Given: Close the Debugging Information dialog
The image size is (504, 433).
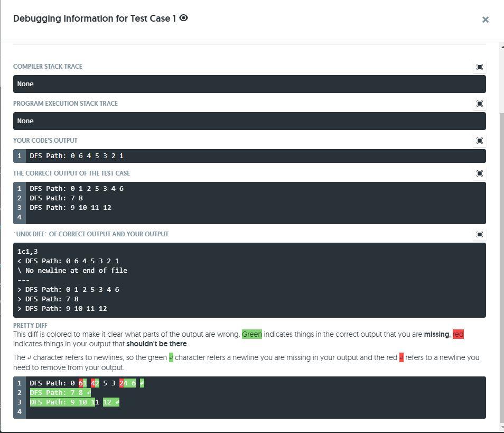Looking at the screenshot, I should 486,20.
